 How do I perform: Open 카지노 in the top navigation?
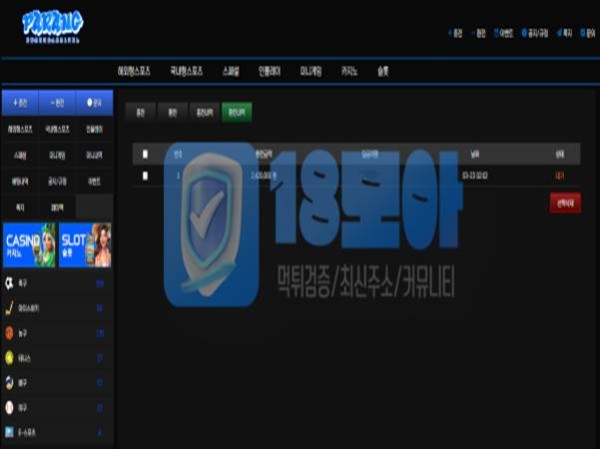(349, 71)
